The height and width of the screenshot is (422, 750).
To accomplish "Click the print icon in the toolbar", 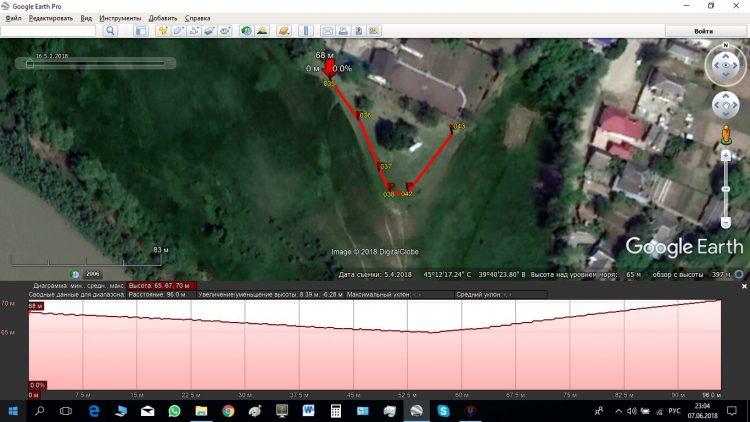I will [x=342, y=31].
